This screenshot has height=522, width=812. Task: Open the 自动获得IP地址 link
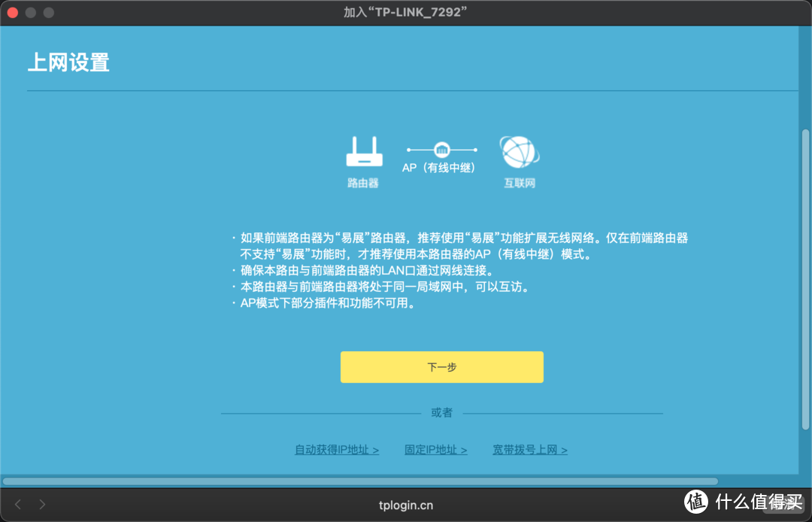point(337,449)
